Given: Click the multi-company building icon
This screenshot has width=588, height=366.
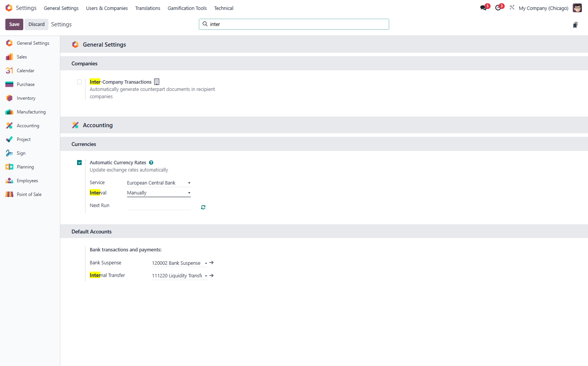Looking at the screenshot, I should 157,82.
